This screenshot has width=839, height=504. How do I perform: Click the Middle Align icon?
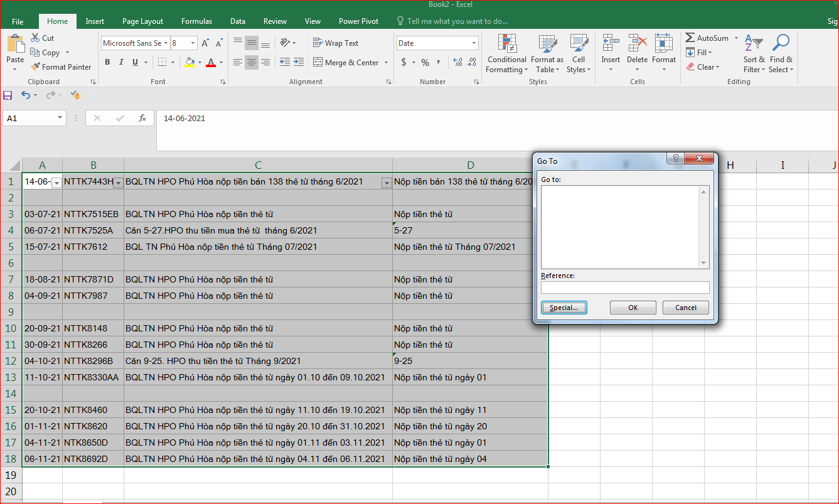(x=252, y=43)
